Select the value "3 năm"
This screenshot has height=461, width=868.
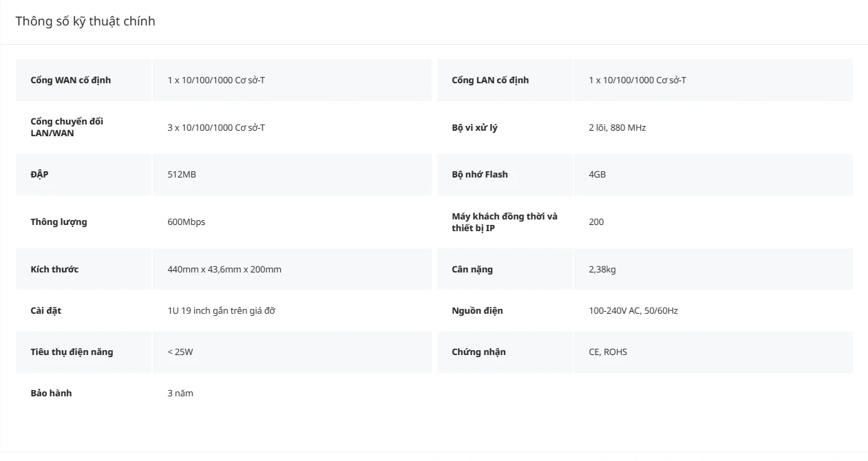[x=180, y=393]
